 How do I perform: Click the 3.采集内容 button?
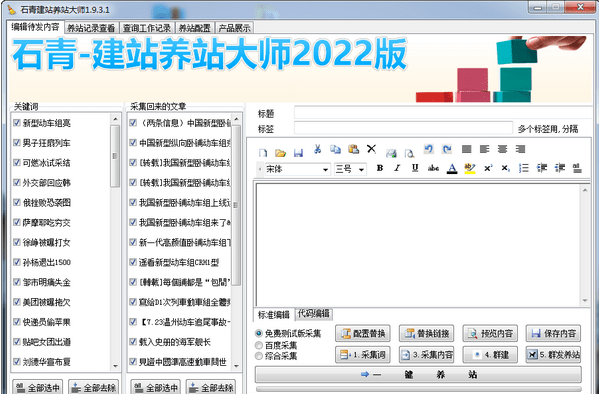(x=426, y=355)
